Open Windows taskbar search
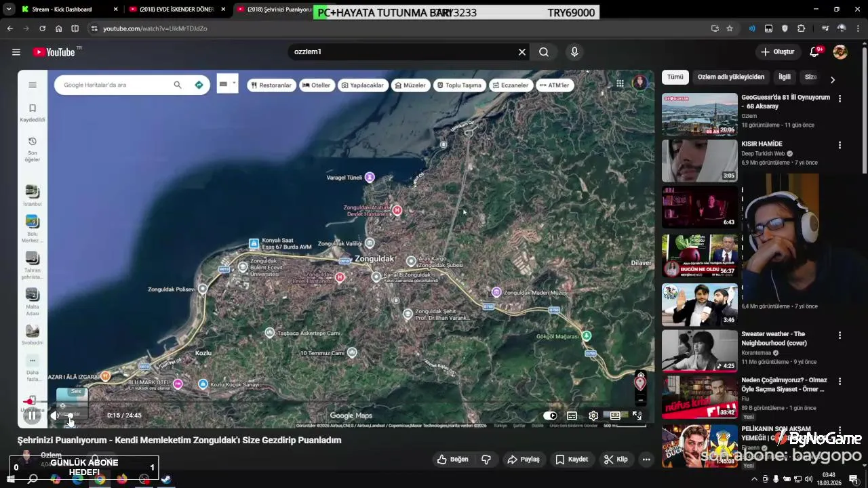868x488 pixels. pos(33,479)
